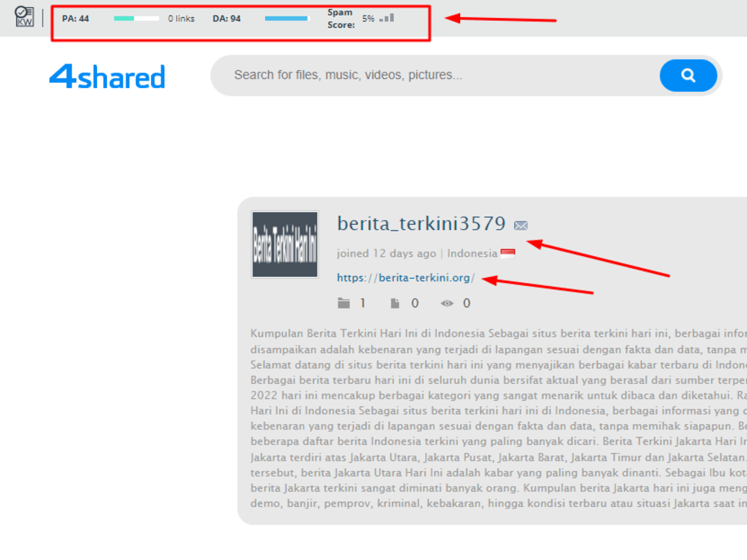This screenshot has height=560, width=747.
Task: Click the folder count icon
Action: click(344, 303)
